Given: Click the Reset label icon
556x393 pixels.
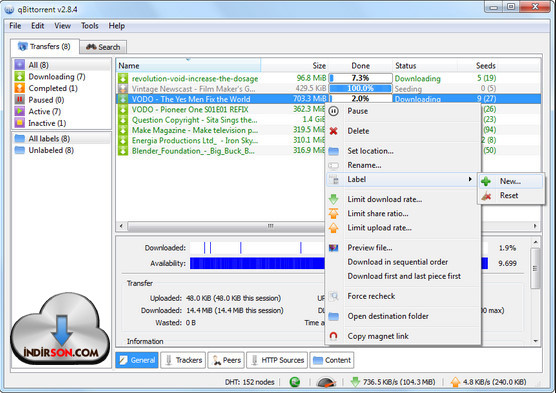Looking at the screenshot, I should (x=486, y=195).
